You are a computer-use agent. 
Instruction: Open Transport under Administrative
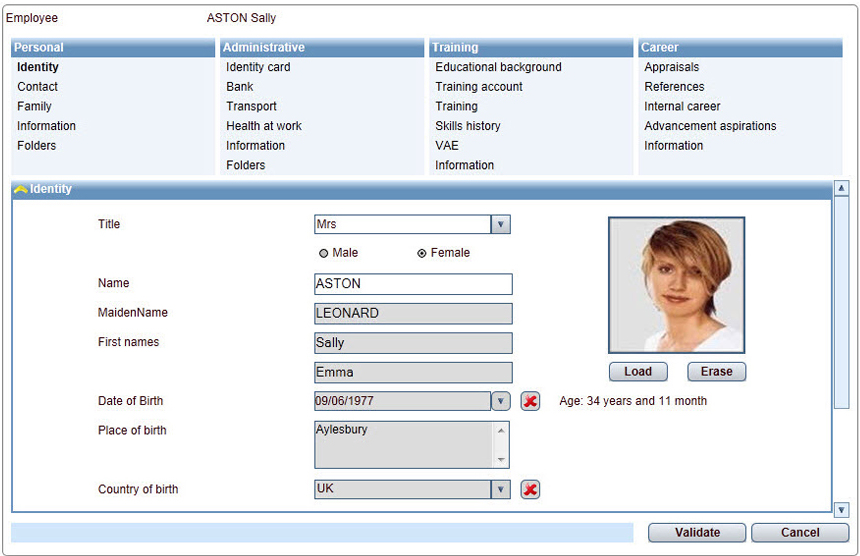coord(251,106)
